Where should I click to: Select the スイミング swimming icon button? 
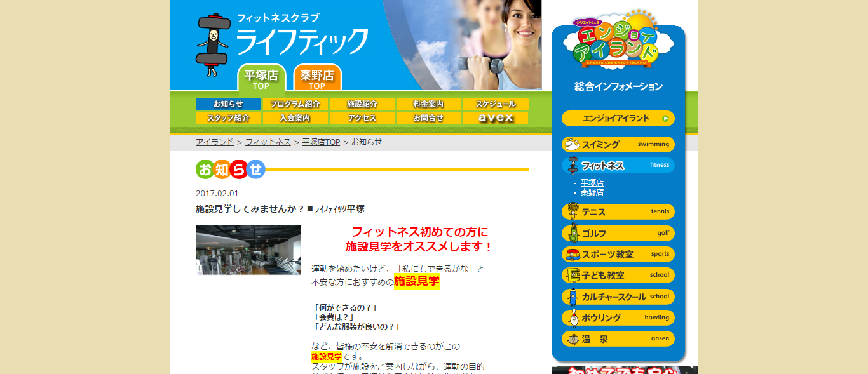(x=618, y=145)
